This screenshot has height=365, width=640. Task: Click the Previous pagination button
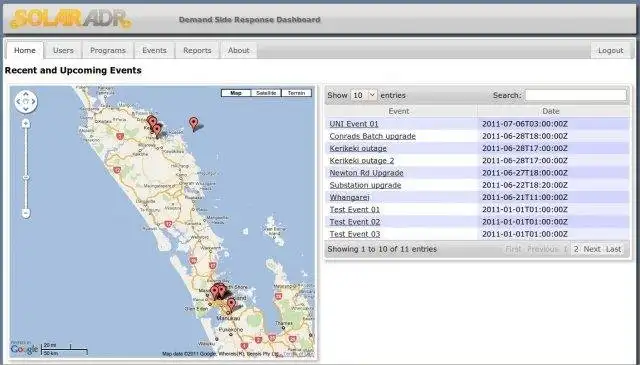(542, 249)
